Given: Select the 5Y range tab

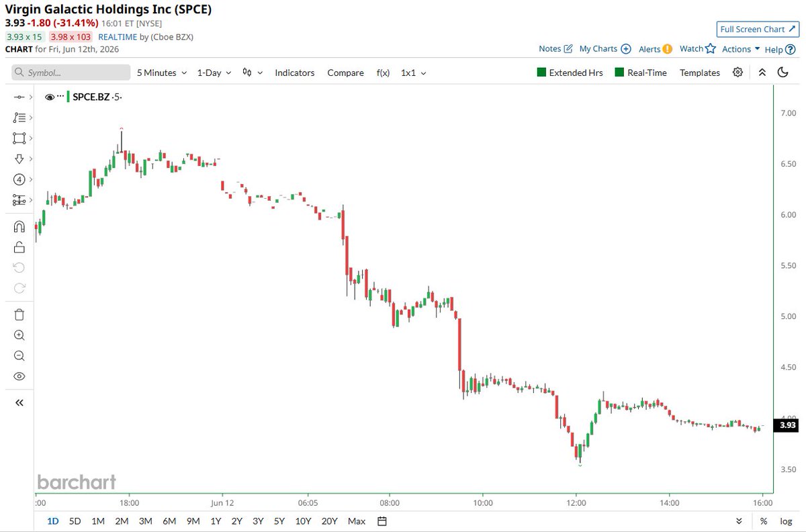Looking at the screenshot, I should pos(279,521).
